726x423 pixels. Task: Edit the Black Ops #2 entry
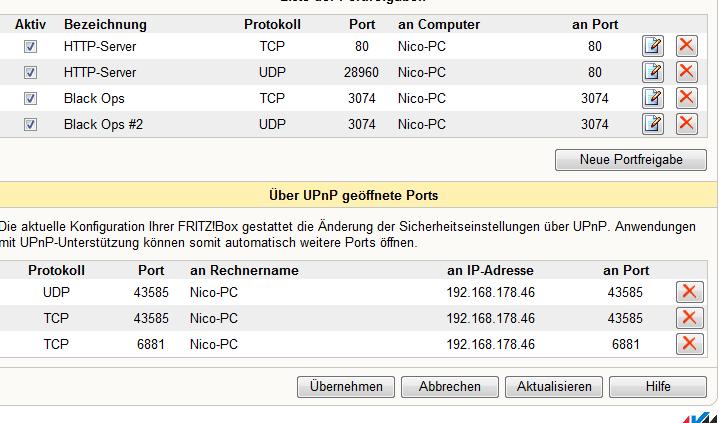coord(652,124)
